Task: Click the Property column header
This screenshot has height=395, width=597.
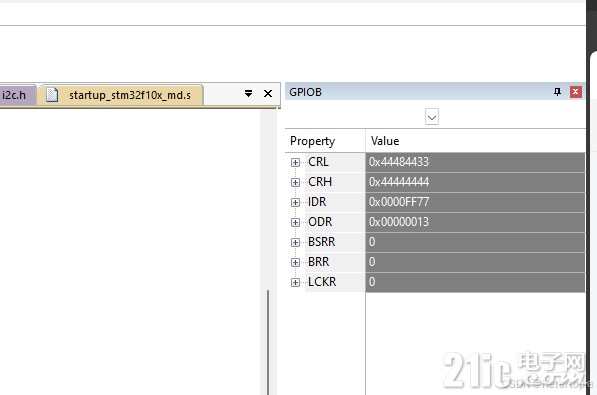Action: click(325, 141)
